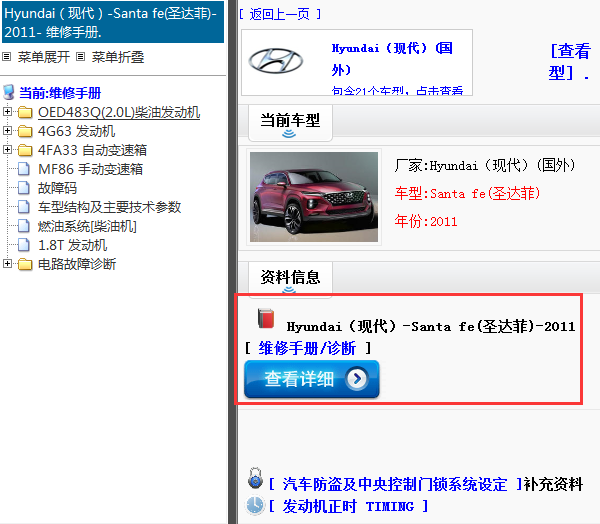Open MF86 手动变速箱 page
The width and height of the screenshot is (600, 524).
coord(90,169)
